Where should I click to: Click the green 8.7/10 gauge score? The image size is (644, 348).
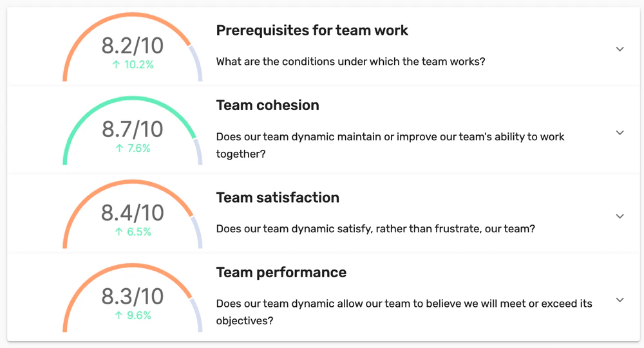click(x=133, y=129)
